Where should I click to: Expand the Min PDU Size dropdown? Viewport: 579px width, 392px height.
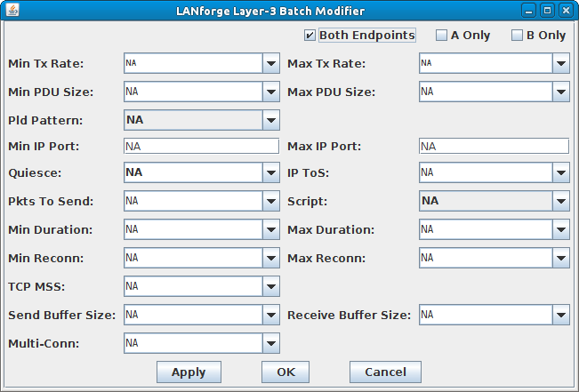click(271, 92)
